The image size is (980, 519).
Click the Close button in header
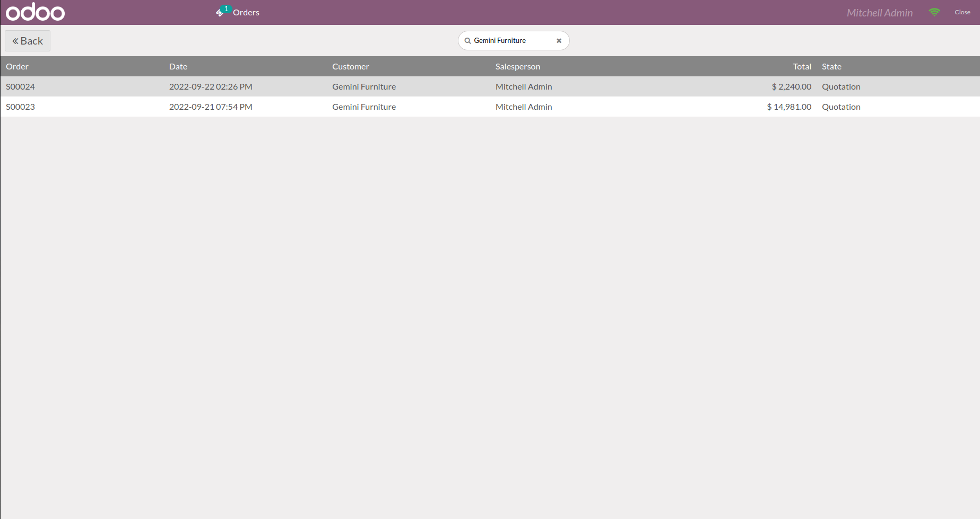[x=962, y=12]
